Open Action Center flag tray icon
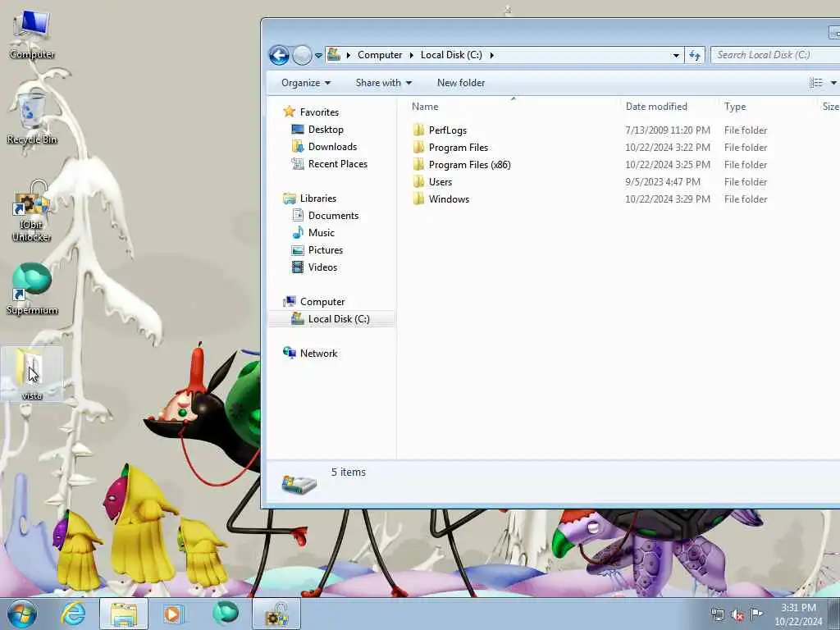This screenshot has height=630, width=840. coord(756,614)
